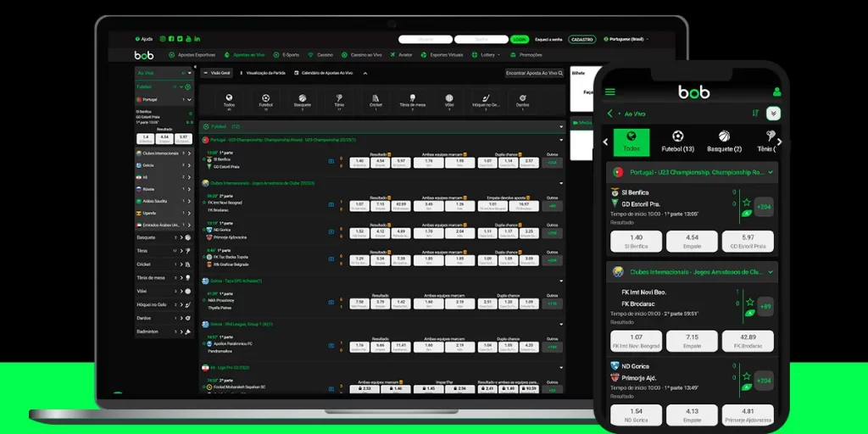Collapse Clubes Internacionais section on phone
The width and height of the screenshot is (868, 434).
[770, 272]
